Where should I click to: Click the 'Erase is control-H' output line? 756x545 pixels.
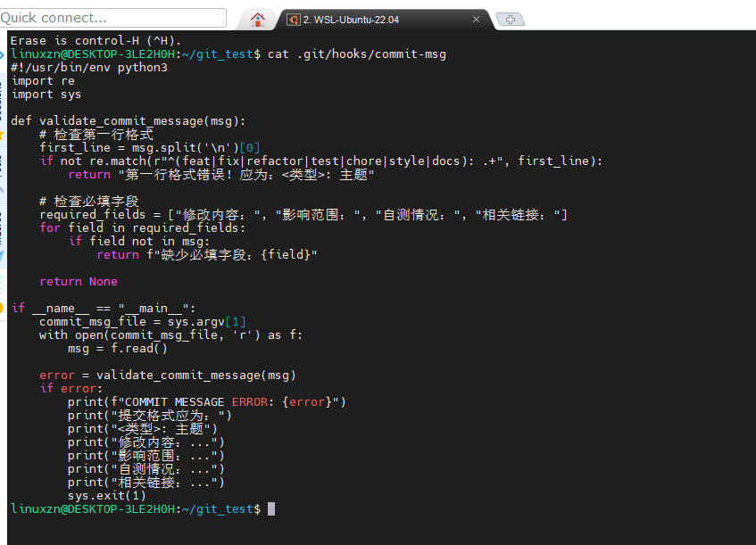pos(96,41)
